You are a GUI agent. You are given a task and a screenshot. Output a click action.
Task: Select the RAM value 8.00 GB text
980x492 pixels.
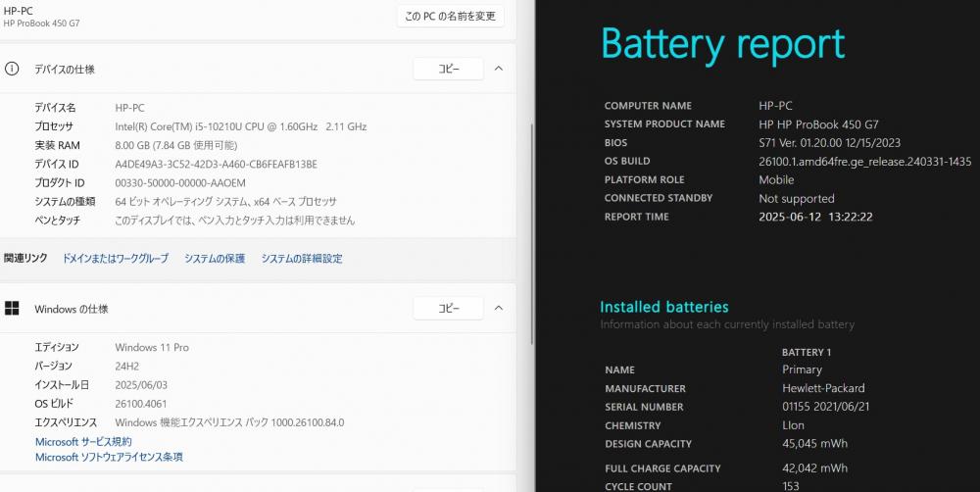(x=175, y=145)
